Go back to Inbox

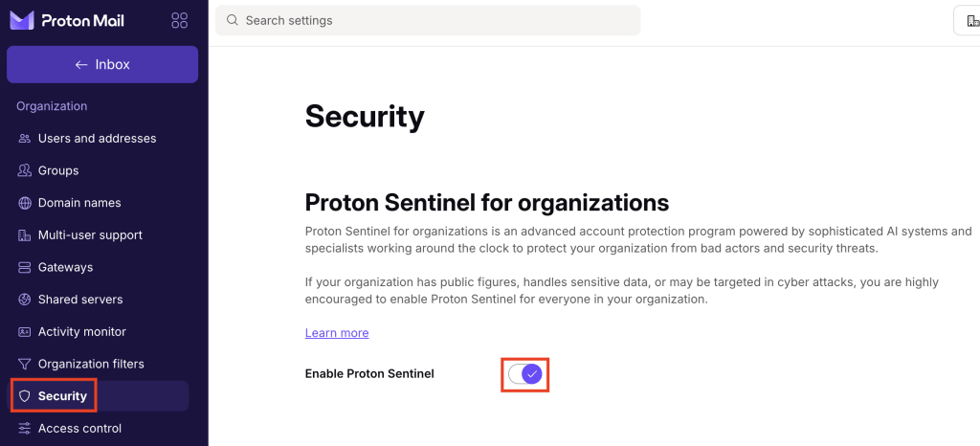pyautogui.click(x=102, y=64)
